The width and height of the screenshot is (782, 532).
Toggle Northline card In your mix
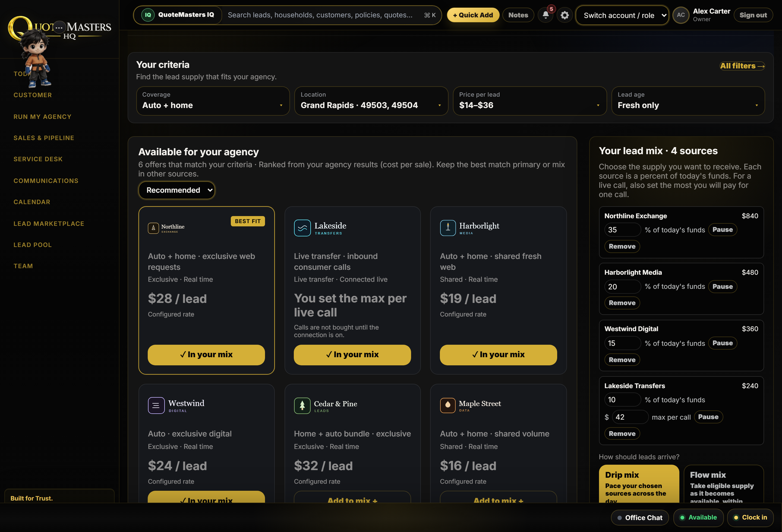tap(206, 354)
